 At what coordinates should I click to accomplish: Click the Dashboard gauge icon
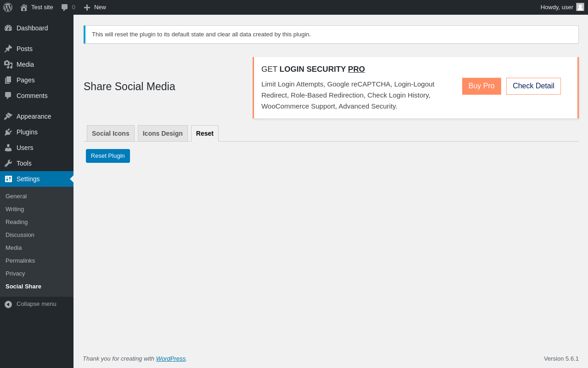click(8, 28)
